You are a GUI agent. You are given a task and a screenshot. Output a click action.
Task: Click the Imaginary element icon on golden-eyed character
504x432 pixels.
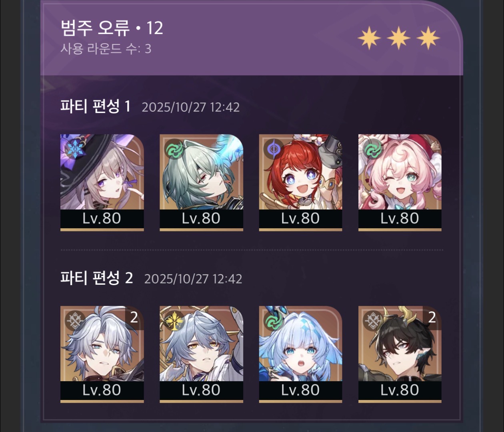(174, 321)
